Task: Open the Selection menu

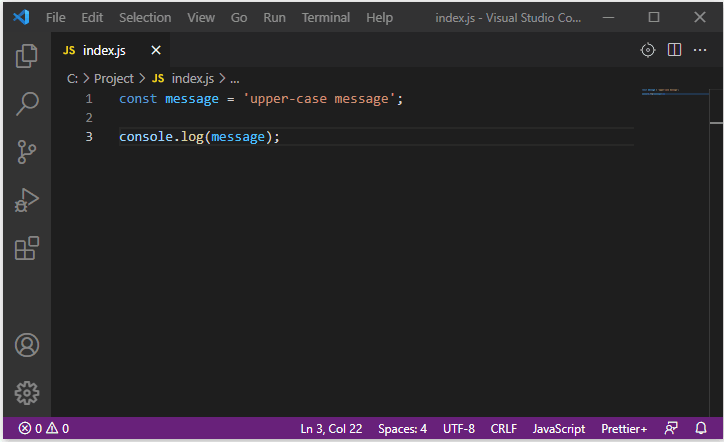Action: [x=145, y=18]
